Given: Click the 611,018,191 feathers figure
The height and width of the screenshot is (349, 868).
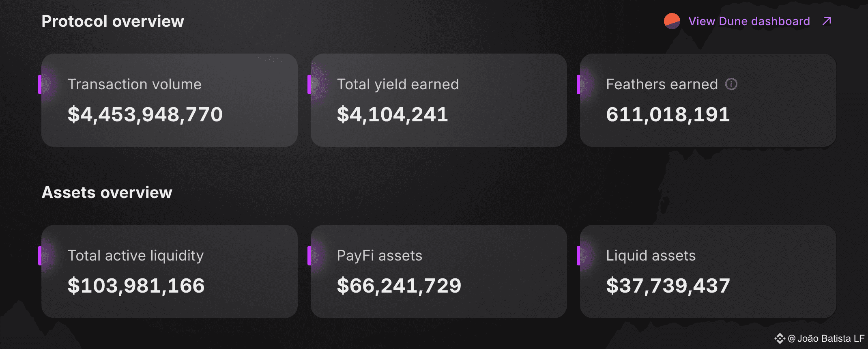Looking at the screenshot, I should (x=668, y=114).
